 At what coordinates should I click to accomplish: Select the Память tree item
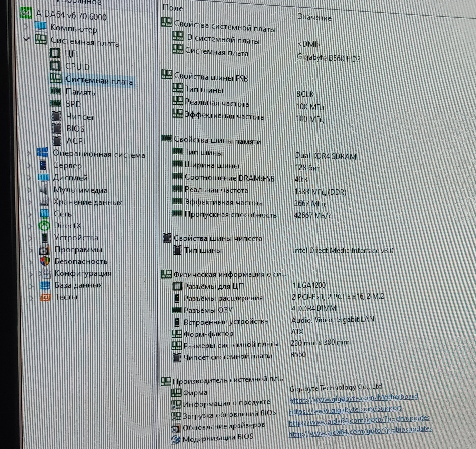point(80,92)
